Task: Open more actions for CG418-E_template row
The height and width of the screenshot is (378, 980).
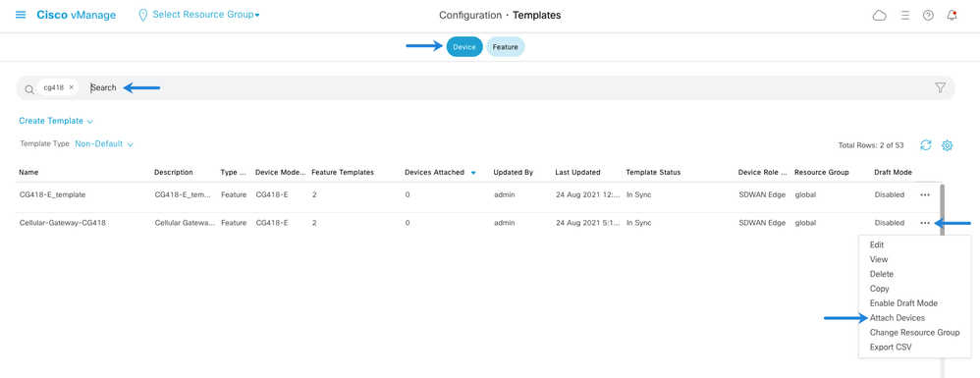Action: (925, 195)
